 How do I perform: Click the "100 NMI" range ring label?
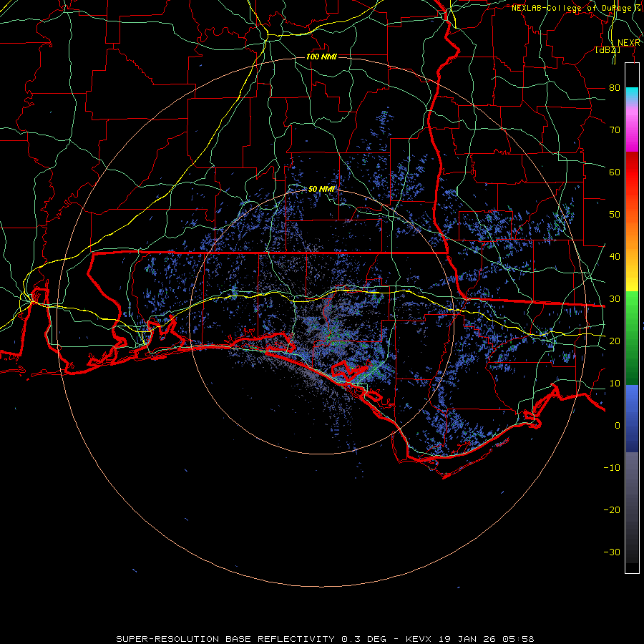[321, 57]
